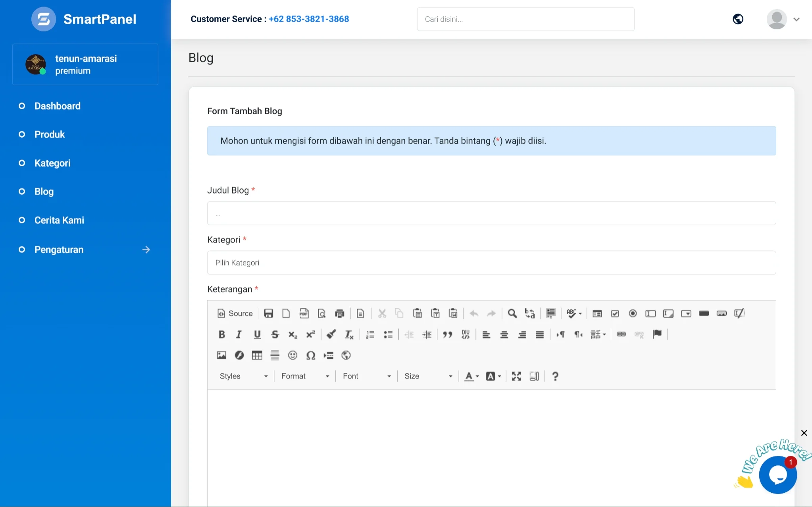This screenshot has width=812, height=507.
Task: Focus the Judul Blog input field
Action: pos(491,213)
